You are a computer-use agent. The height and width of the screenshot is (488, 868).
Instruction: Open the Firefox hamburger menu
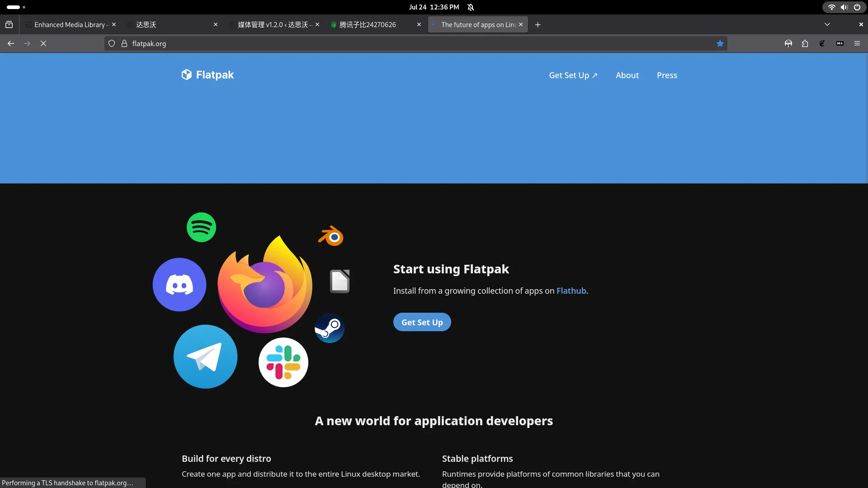pos(857,43)
